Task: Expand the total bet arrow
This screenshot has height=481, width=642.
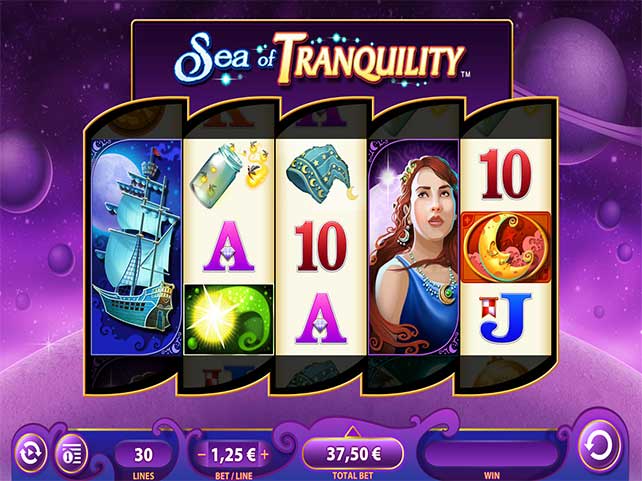Action: click(353, 431)
